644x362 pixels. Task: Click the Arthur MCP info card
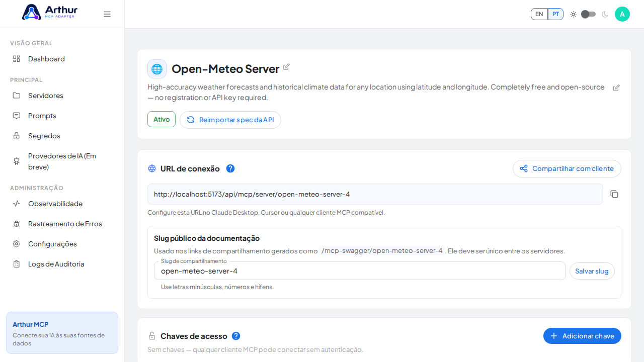62,333
